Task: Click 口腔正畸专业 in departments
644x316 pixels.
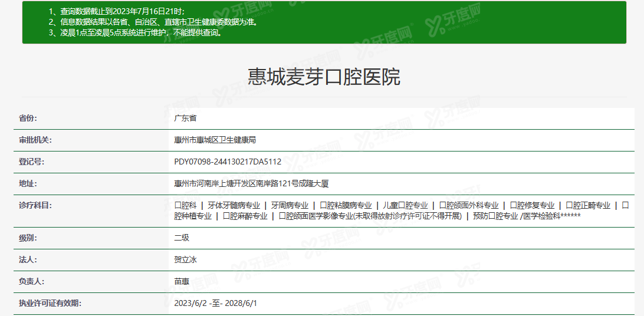Action: pyautogui.click(x=588, y=205)
